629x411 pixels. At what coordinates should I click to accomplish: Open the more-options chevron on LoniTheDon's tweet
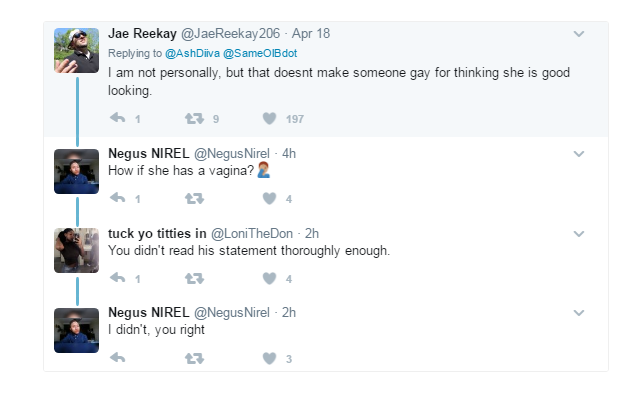(x=578, y=234)
